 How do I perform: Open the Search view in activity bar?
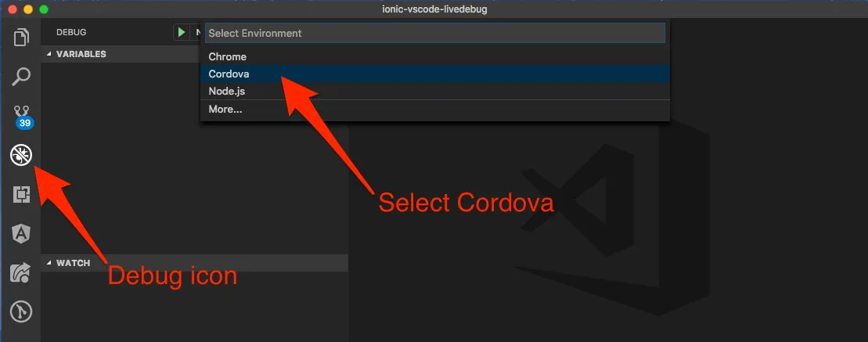(x=21, y=77)
